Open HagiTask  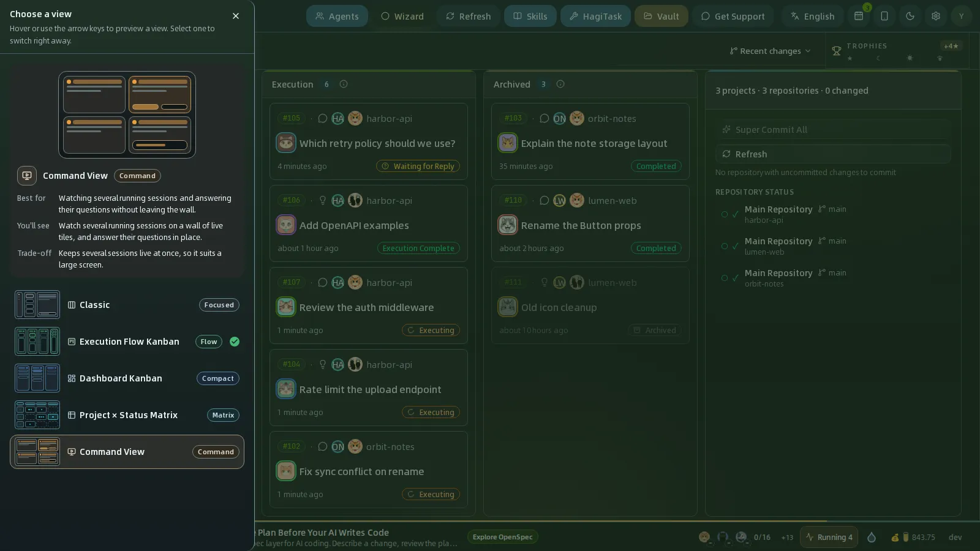pyautogui.click(x=595, y=16)
